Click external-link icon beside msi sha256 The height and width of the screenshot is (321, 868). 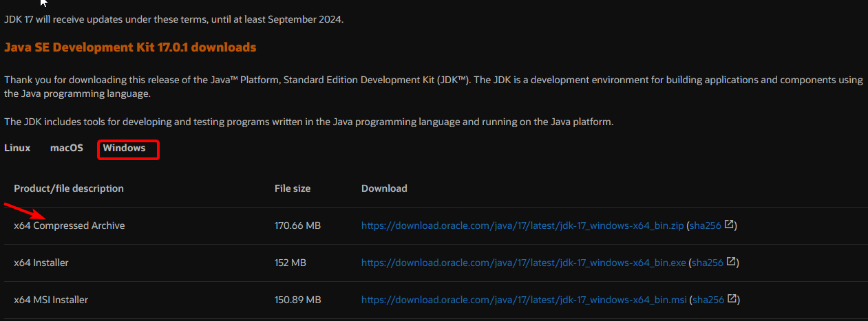click(732, 299)
